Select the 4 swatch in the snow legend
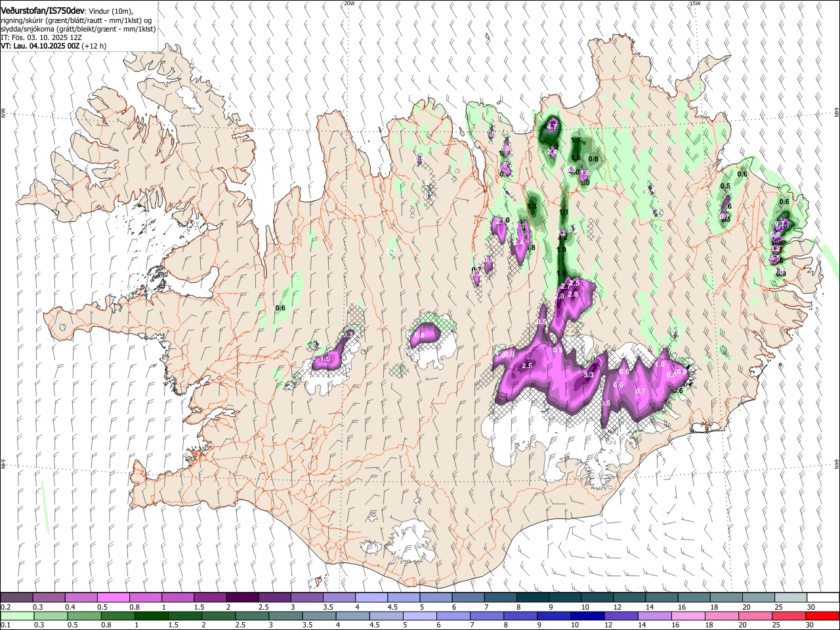This screenshot has height=630, width=840. [371, 598]
